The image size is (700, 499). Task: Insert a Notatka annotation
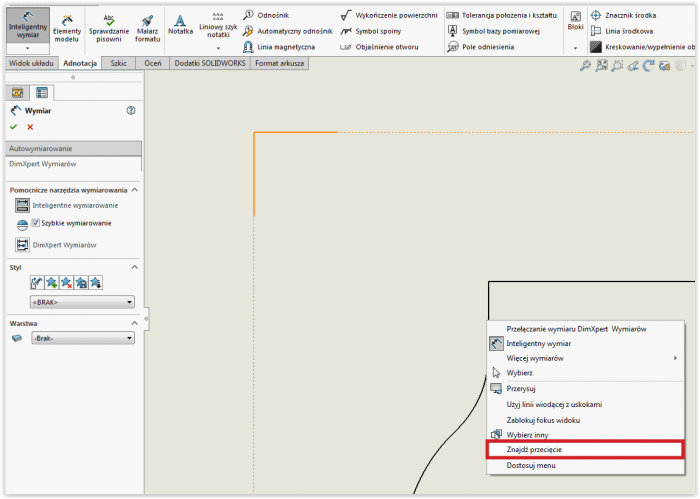tap(180, 25)
